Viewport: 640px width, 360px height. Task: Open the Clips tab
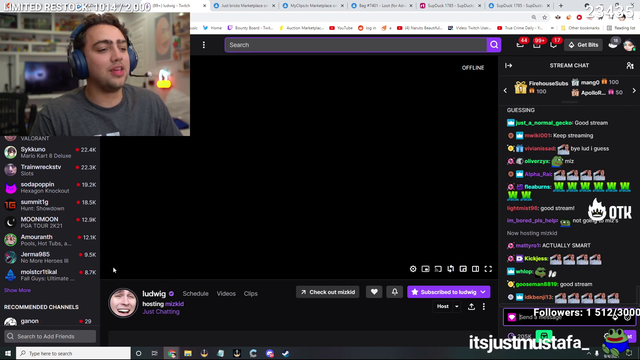[x=251, y=293]
